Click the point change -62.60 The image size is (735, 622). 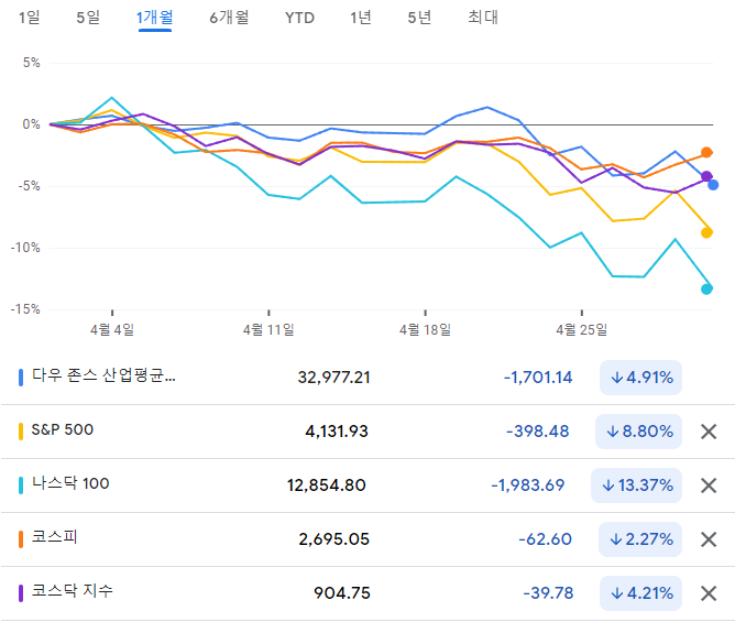tap(545, 539)
